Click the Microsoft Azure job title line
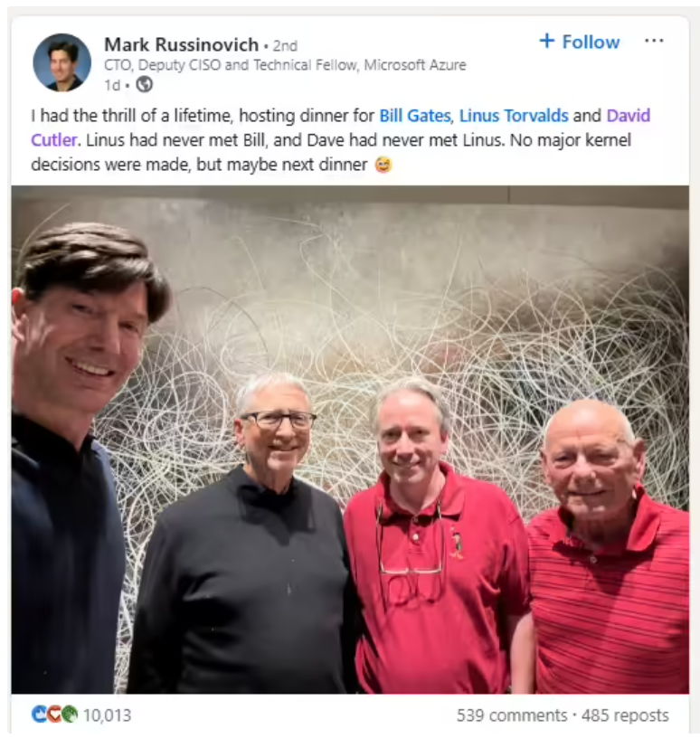The width and height of the screenshot is (700, 748). coord(285,65)
